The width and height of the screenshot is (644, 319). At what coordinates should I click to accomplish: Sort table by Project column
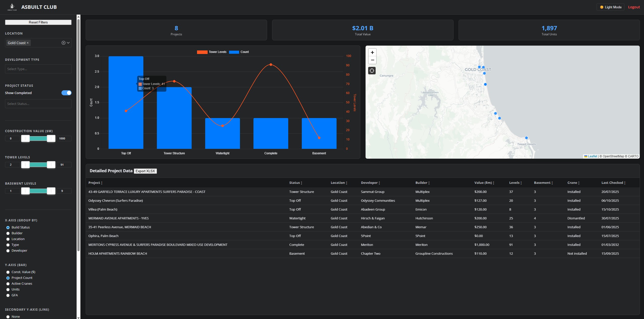pyautogui.click(x=95, y=183)
